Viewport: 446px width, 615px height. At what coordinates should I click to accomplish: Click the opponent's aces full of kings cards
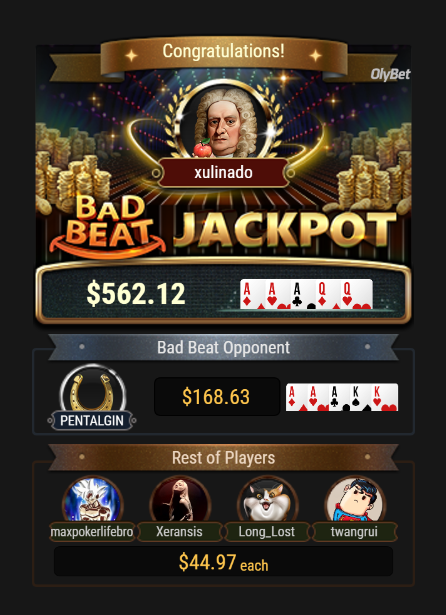tap(342, 397)
